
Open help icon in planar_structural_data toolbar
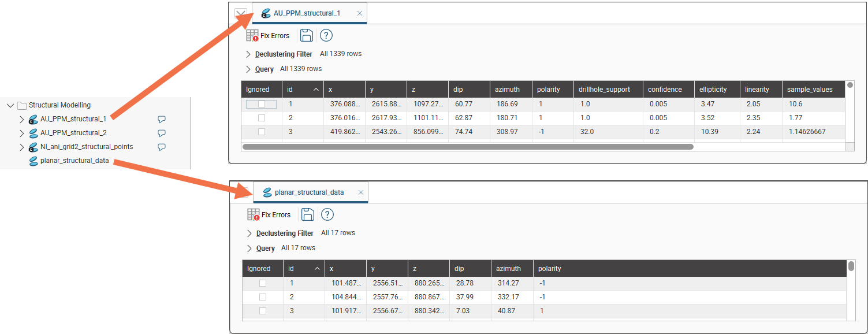[x=327, y=215]
